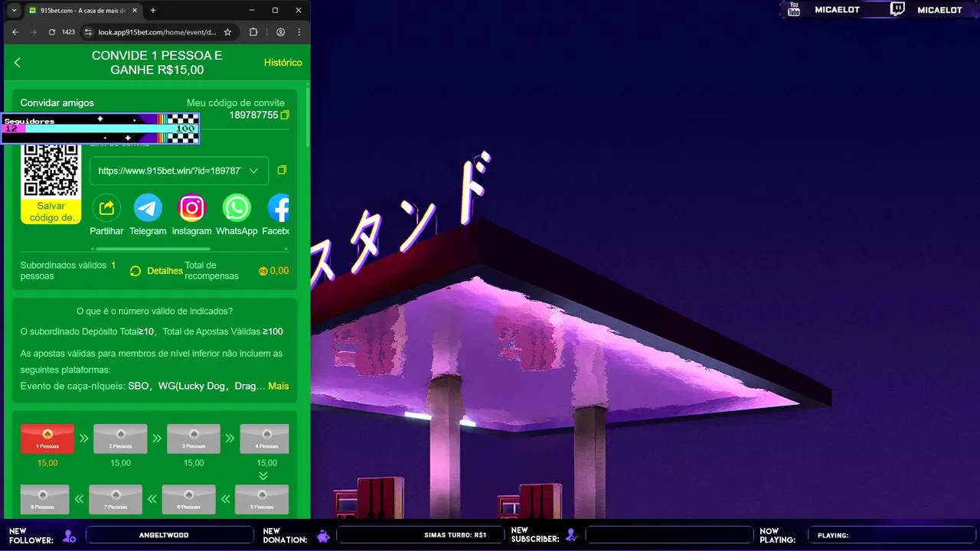Share via the Partilhar icon

pos(106,207)
